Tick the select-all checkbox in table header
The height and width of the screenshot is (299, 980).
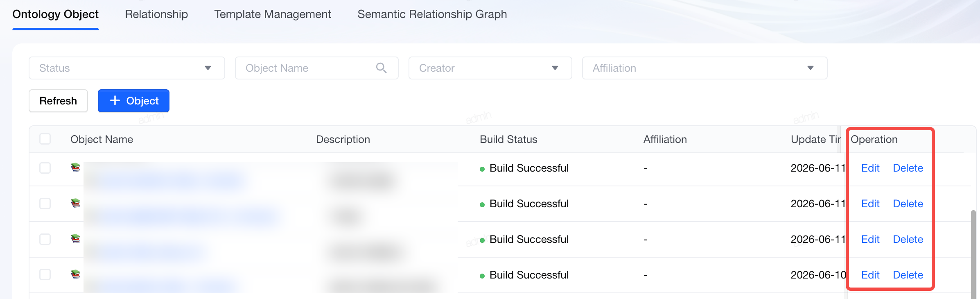45,139
